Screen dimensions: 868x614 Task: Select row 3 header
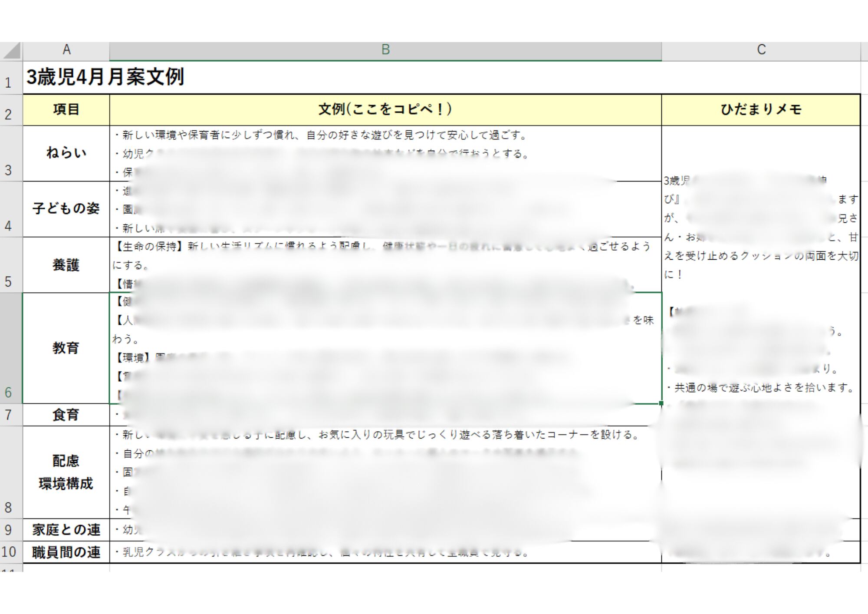click(10, 154)
